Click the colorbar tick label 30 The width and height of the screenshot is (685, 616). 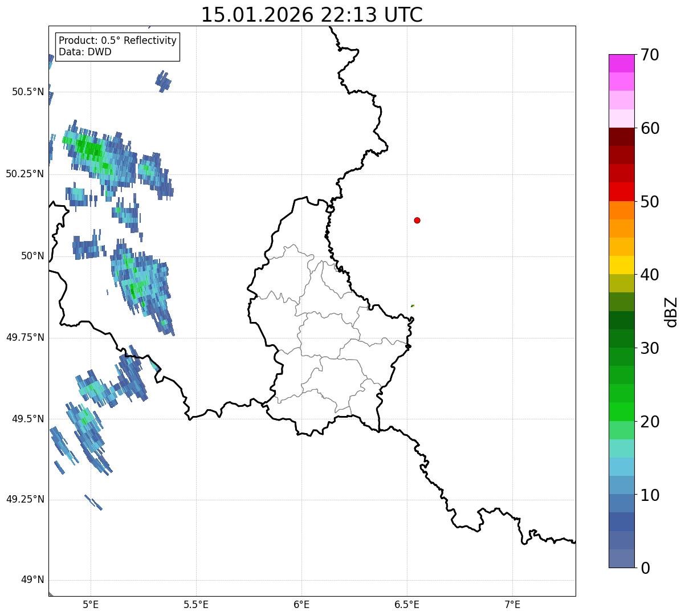tap(650, 348)
